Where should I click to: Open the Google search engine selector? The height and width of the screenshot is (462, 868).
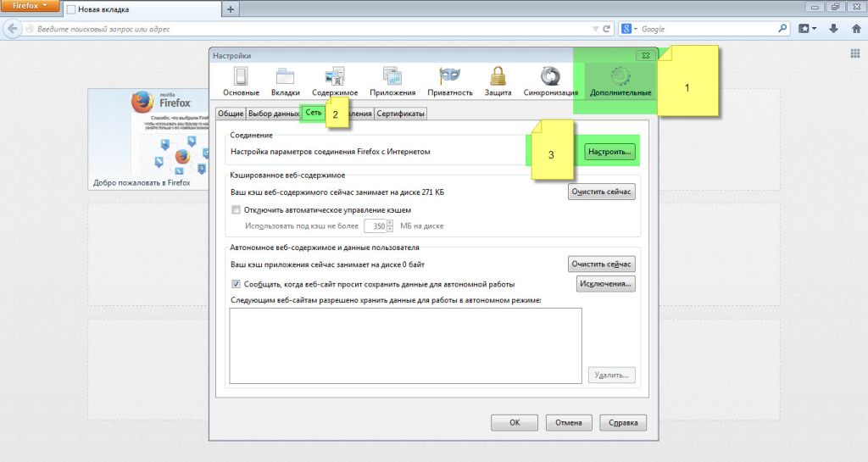pyautogui.click(x=629, y=29)
